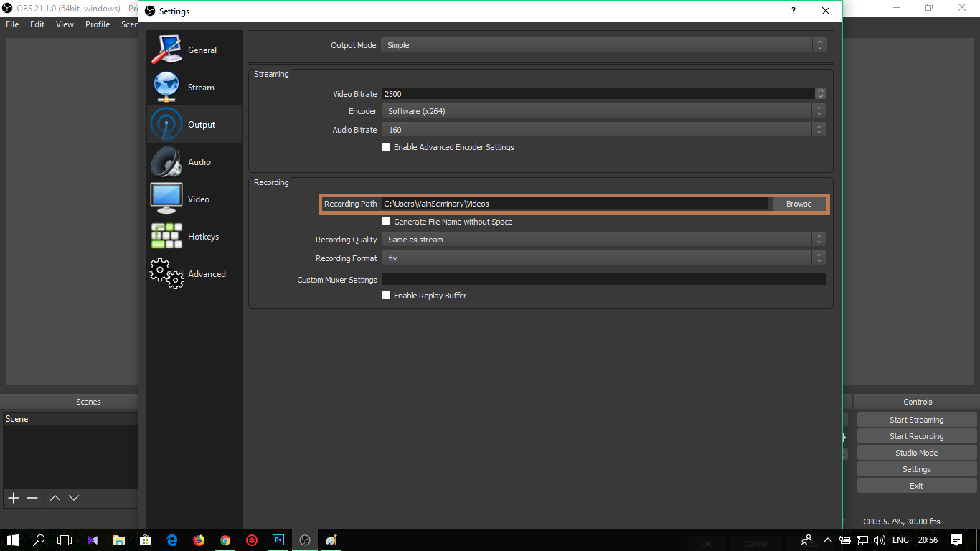Click the ENG language indicator

[x=900, y=540]
